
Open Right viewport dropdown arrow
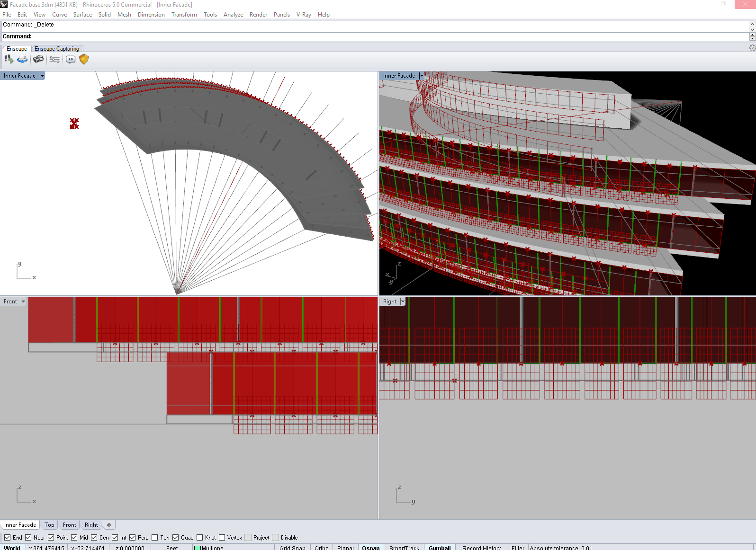tap(403, 302)
